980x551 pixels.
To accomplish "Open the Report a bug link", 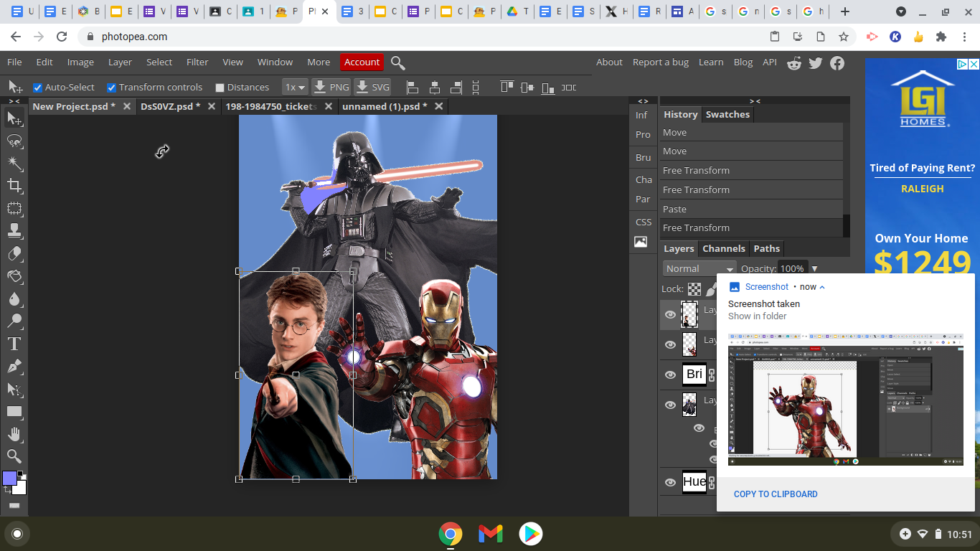I will point(660,62).
